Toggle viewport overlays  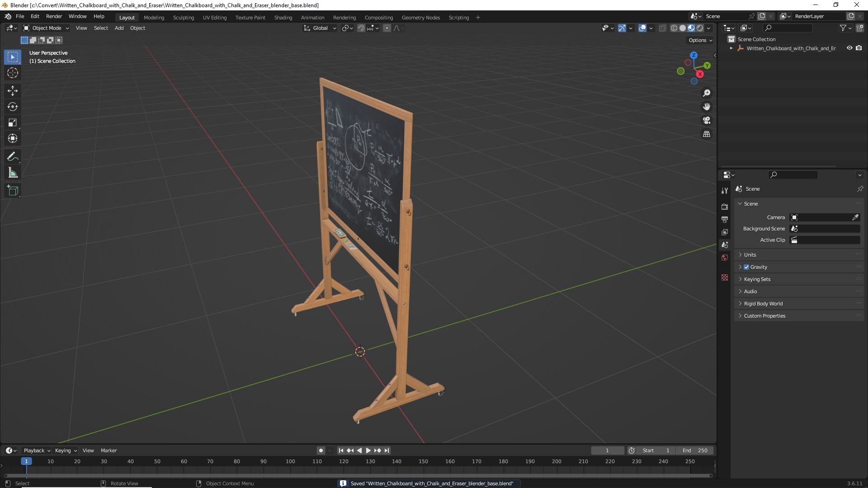coord(642,28)
